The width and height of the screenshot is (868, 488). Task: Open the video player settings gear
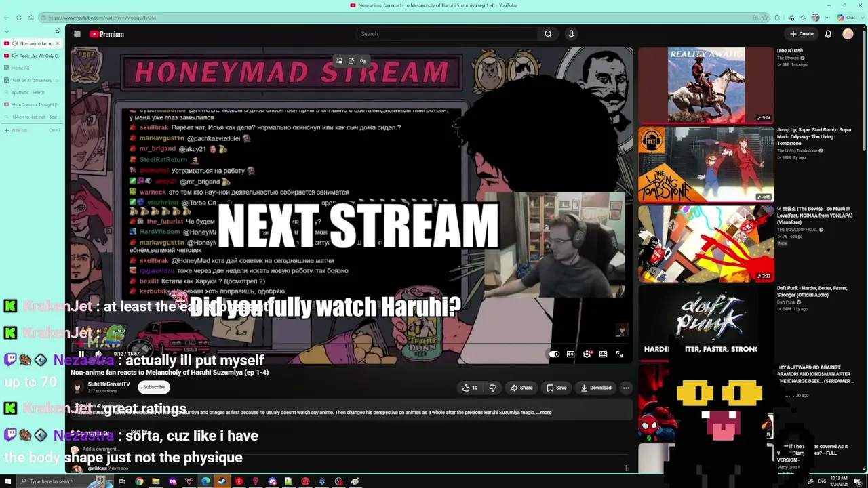587,354
